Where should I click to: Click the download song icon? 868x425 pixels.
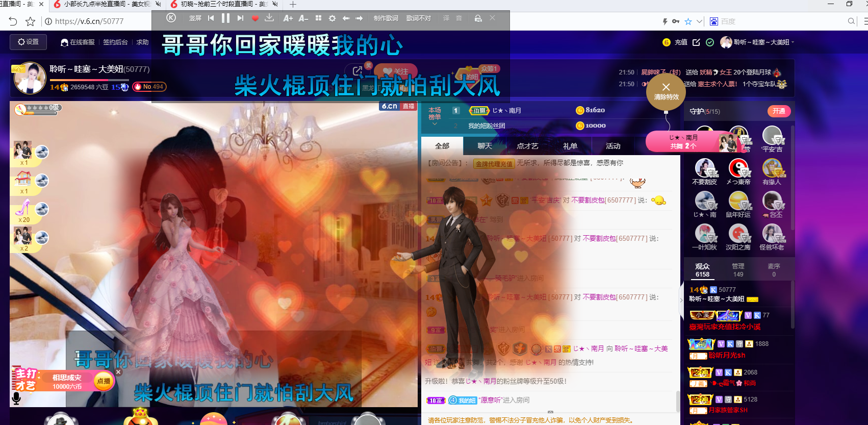pos(269,18)
